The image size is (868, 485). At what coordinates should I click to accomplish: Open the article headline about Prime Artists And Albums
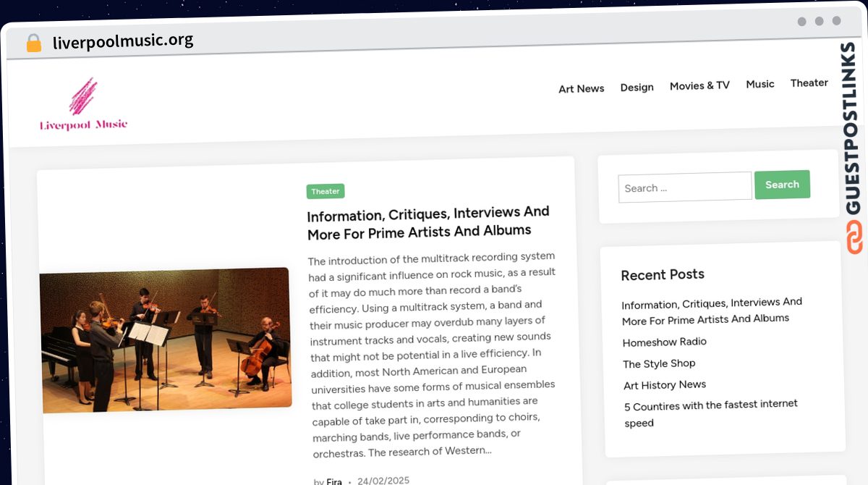click(428, 222)
